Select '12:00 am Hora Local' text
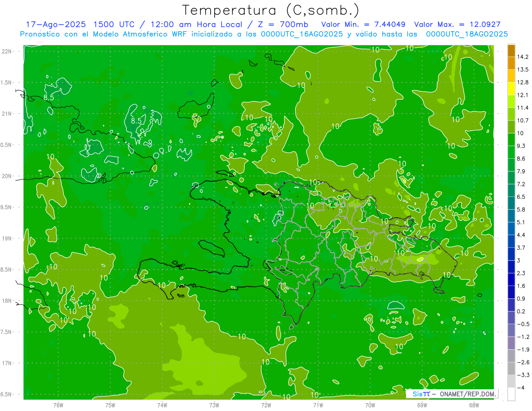The height and width of the screenshot is (411, 532). tap(196, 24)
